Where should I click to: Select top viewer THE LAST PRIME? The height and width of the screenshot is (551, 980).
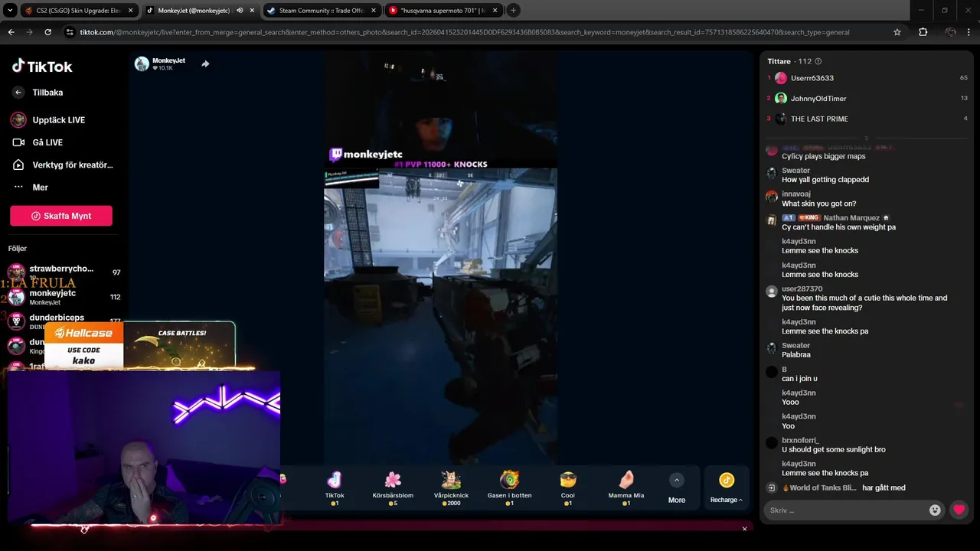[819, 119]
